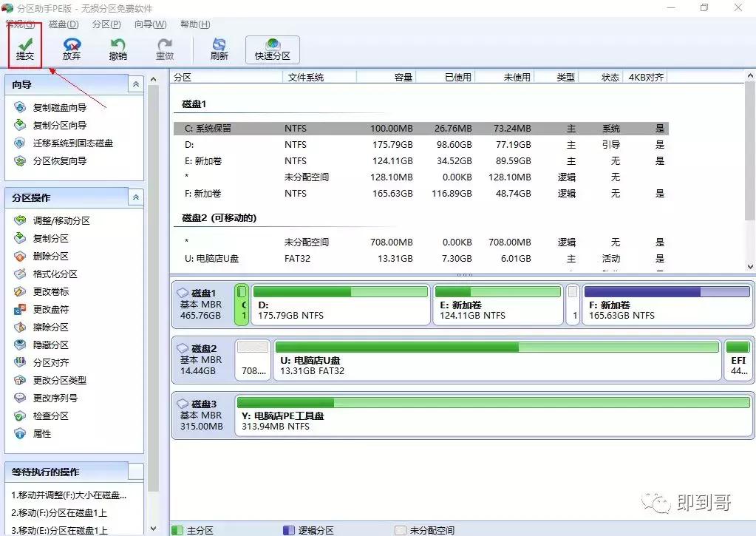Image resolution: width=756 pixels, height=536 pixels.
Task: Launch the 复制磁盘向导 wizard
Action: pos(59,108)
